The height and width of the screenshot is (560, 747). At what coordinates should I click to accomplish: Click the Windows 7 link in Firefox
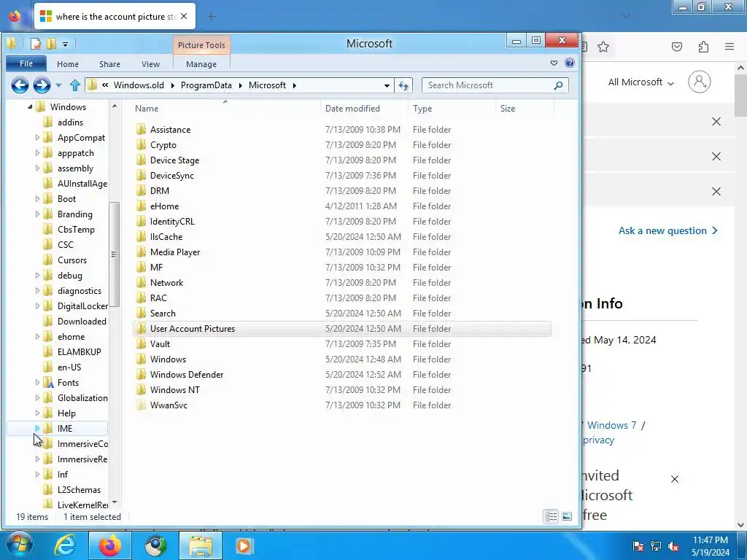tap(611, 425)
